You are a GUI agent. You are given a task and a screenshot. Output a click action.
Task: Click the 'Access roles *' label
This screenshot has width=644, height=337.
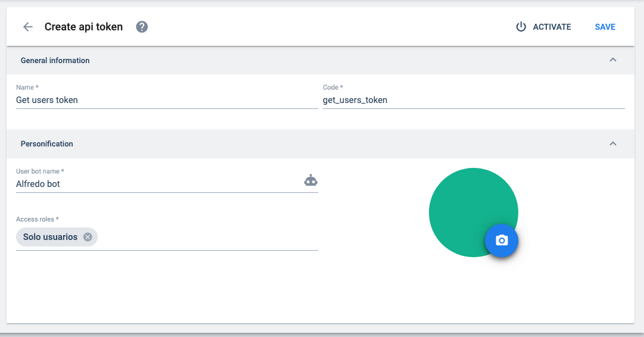[38, 219]
